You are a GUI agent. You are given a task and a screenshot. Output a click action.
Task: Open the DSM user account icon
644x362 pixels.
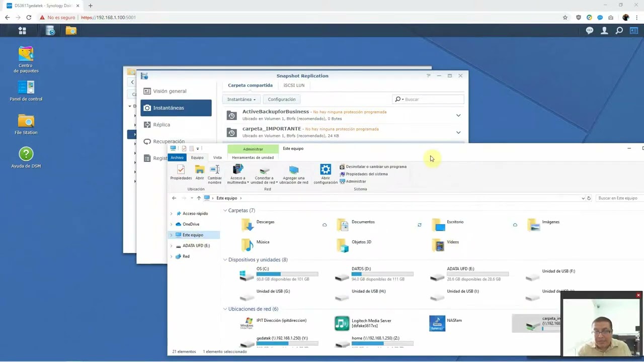(605, 31)
